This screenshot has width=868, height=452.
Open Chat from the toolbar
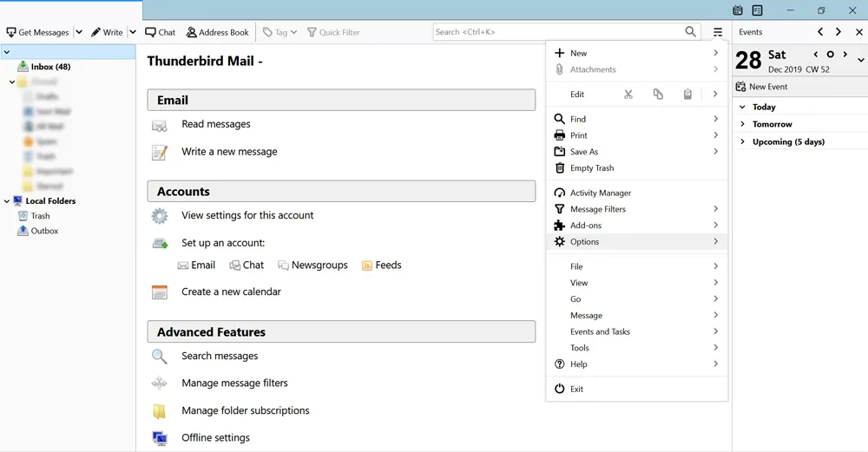(x=160, y=32)
